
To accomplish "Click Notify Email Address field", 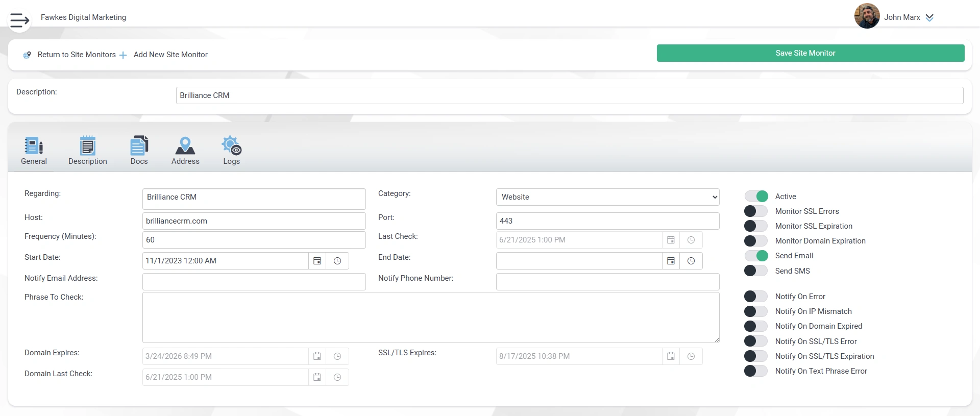I will coord(254,282).
